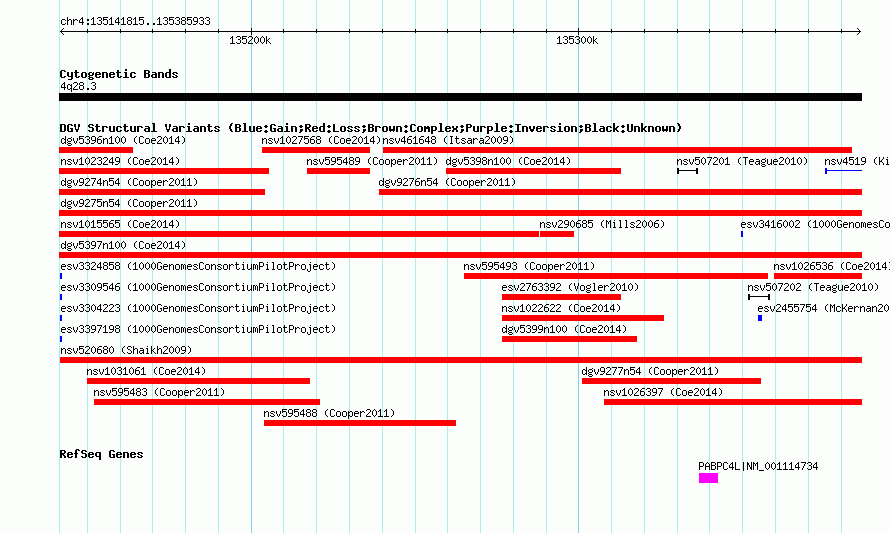
Task: Click dgv5399n100 (Coe2014) variant label
Action: tap(564, 329)
